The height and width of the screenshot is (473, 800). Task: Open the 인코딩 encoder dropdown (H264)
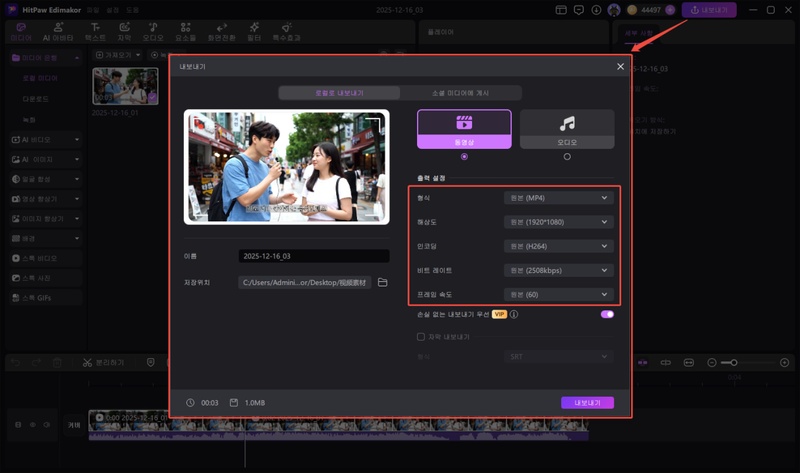pos(559,246)
